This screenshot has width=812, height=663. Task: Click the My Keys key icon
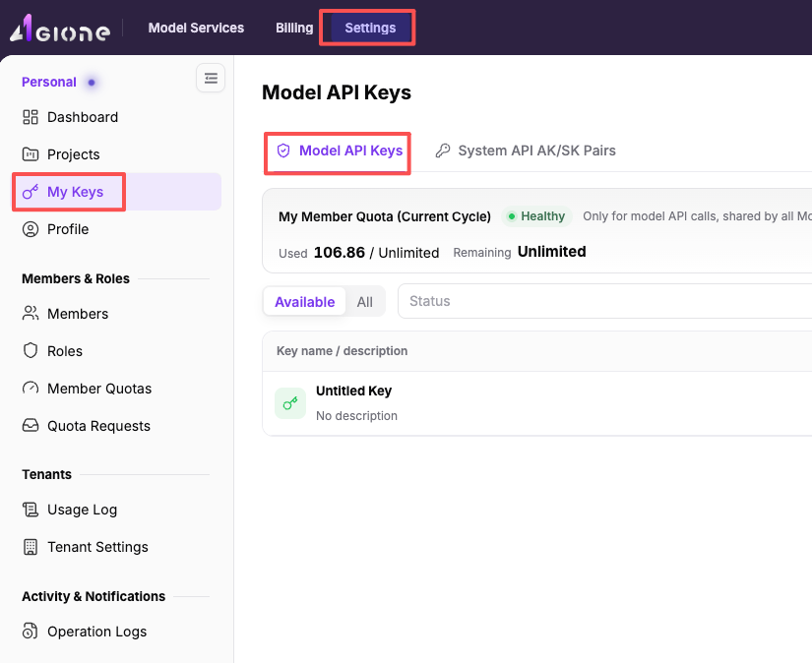coord(31,192)
